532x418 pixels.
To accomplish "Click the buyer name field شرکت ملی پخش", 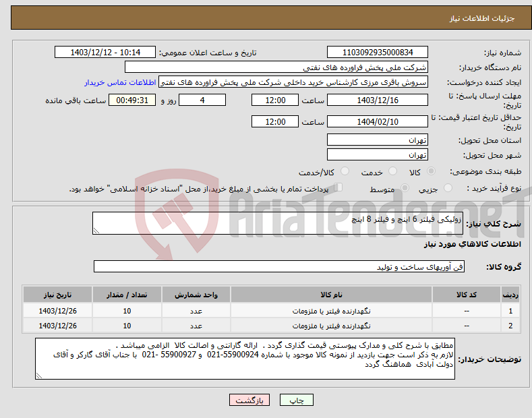I will click(276, 67).
